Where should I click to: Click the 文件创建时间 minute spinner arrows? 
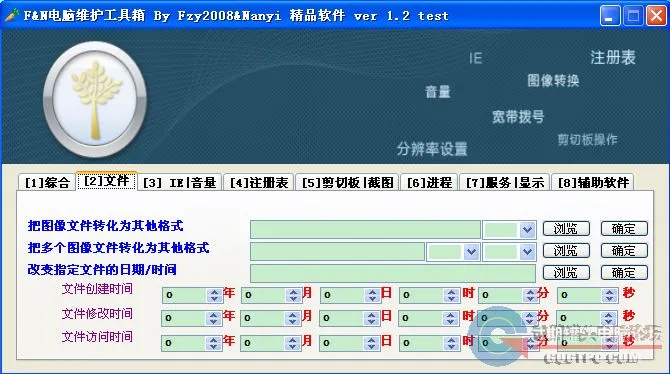click(530, 295)
